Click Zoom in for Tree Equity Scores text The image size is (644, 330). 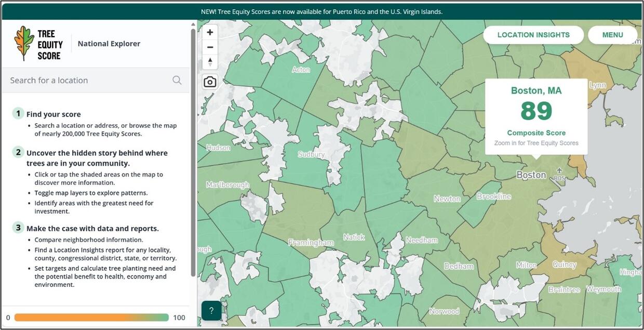536,143
